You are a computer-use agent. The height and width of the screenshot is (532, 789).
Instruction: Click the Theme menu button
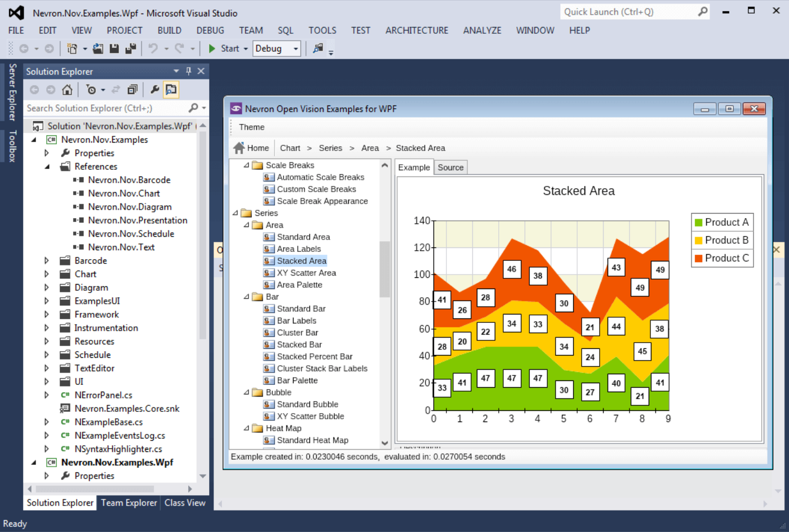[251, 127]
